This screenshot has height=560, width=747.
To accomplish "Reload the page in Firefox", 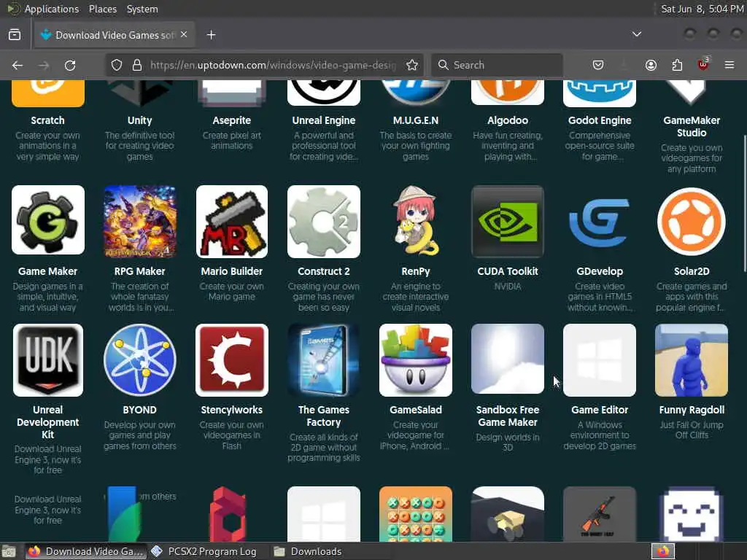I will pos(70,65).
